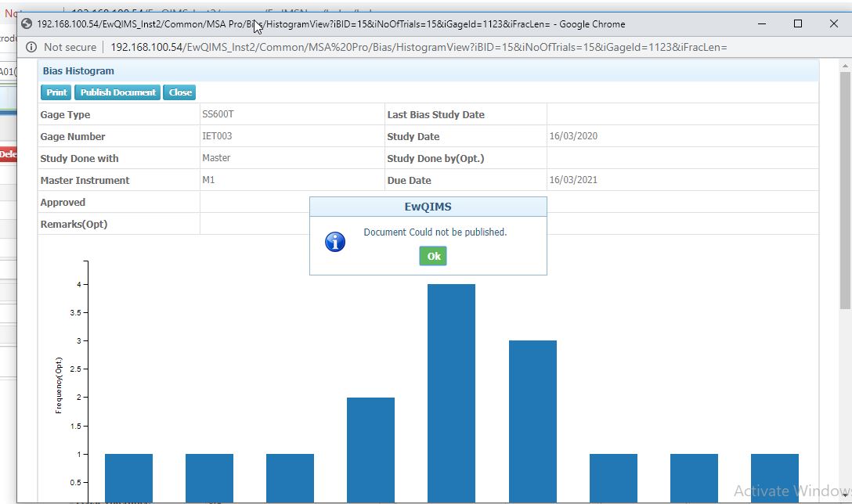This screenshot has height=504, width=852.
Task: Click the Due Date label
Action: (x=409, y=180)
